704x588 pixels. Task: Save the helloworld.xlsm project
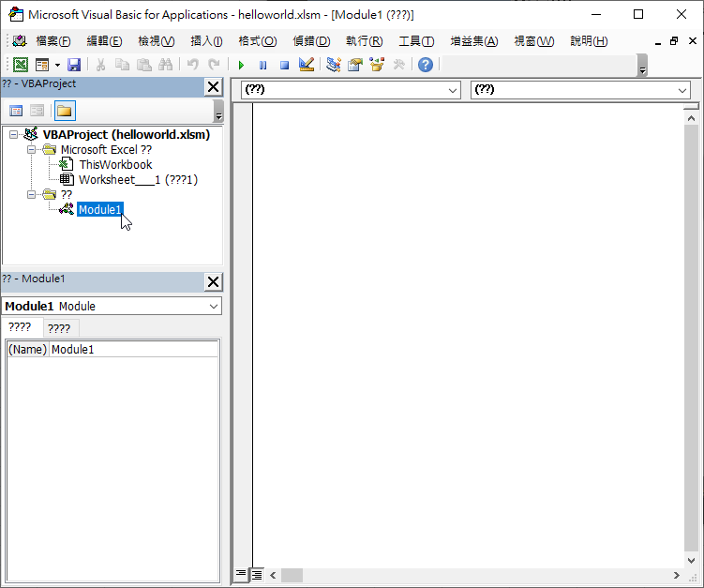click(74, 65)
